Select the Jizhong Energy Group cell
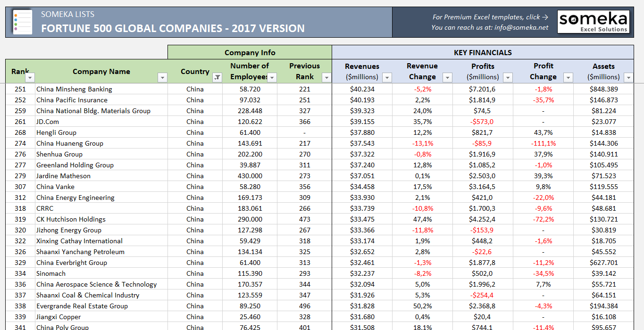The width and height of the screenshot is (644, 330). [x=101, y=230]
